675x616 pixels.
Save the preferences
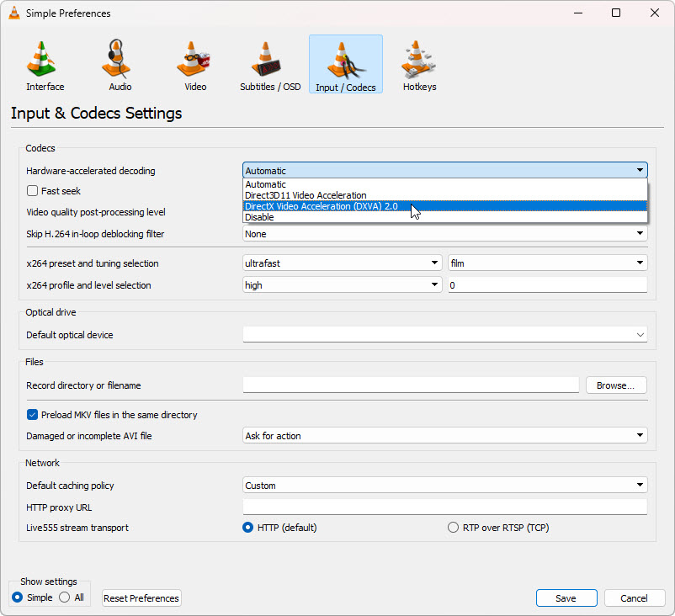click(566, 598)
